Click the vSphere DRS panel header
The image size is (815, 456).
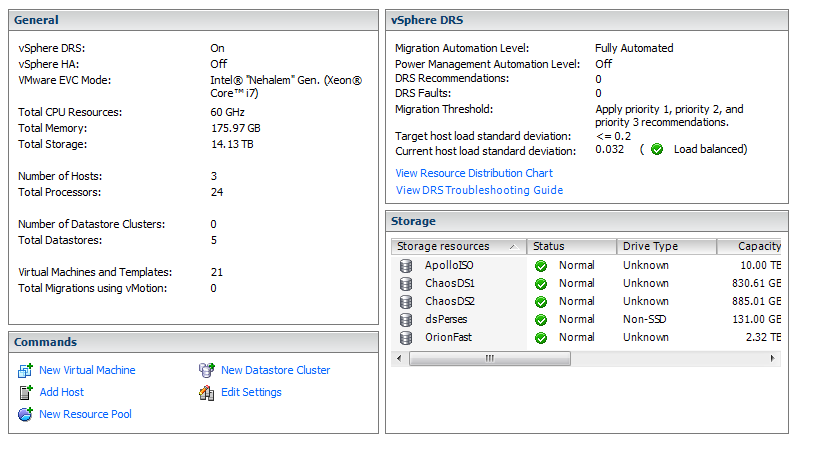[587, 20]
